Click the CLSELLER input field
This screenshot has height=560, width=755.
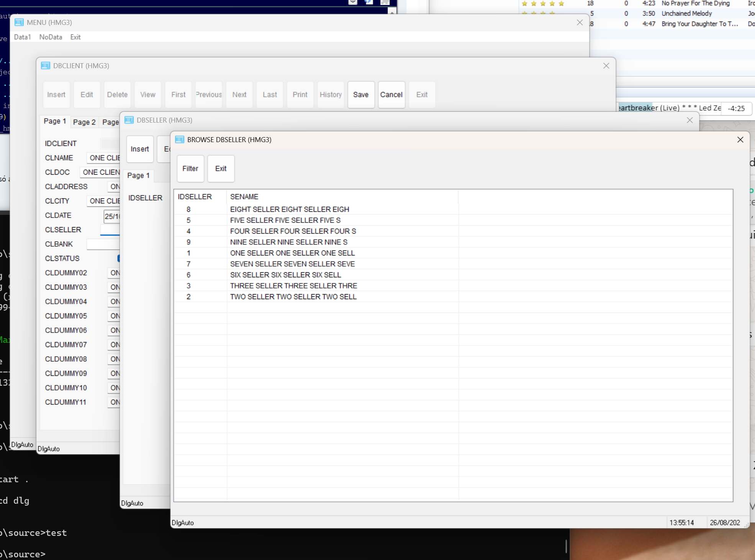pyautogui.click(x=110, y=230)
